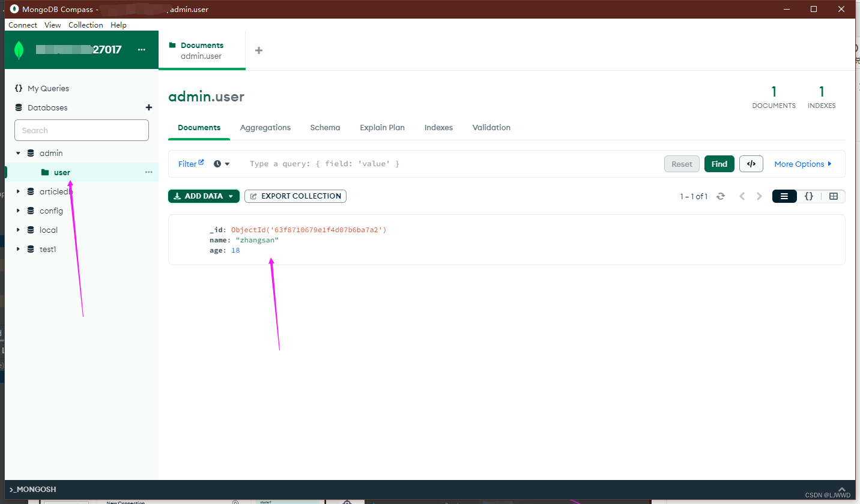Switch to the Aggregations tab
This screenshot has height=504, width=860.
coord(265,127)
